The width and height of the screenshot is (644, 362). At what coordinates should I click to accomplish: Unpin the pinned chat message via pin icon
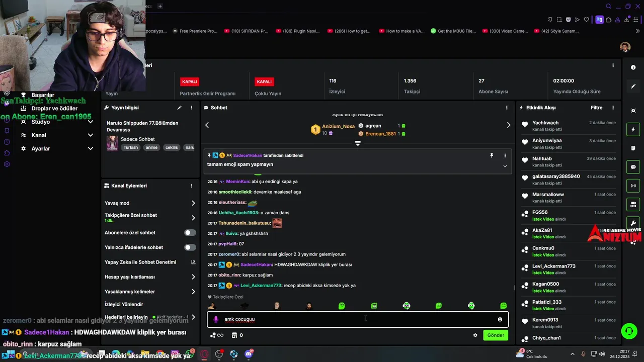pos(492,156)
